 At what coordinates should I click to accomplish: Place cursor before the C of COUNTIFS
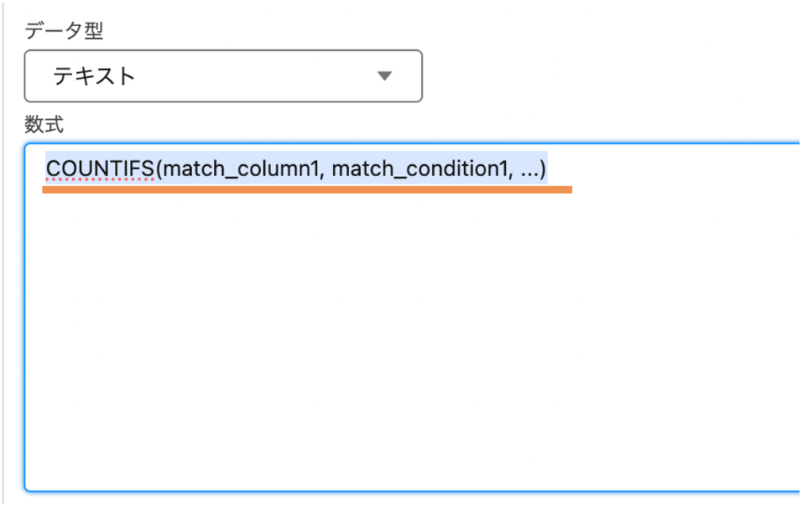[x=47, y=169]
